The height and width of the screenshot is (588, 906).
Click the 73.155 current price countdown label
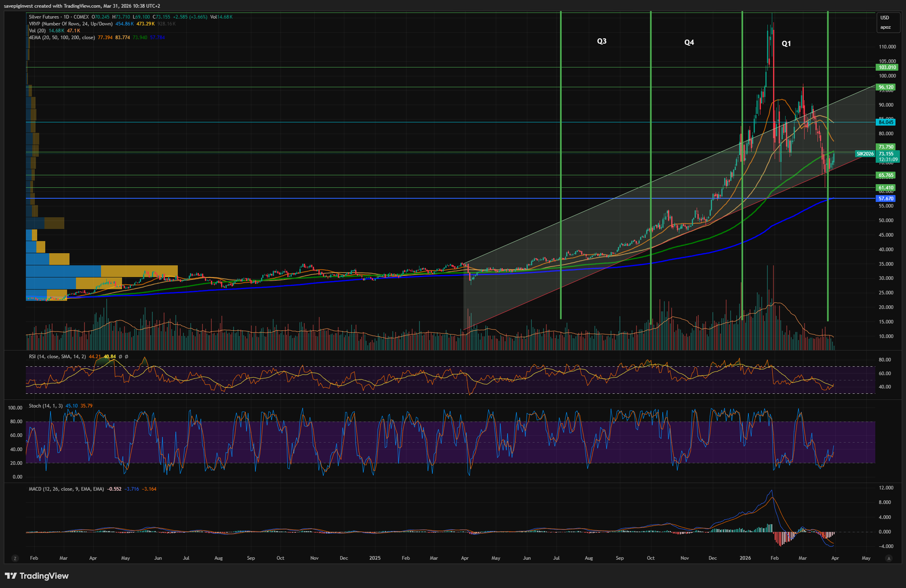point(887,157)
